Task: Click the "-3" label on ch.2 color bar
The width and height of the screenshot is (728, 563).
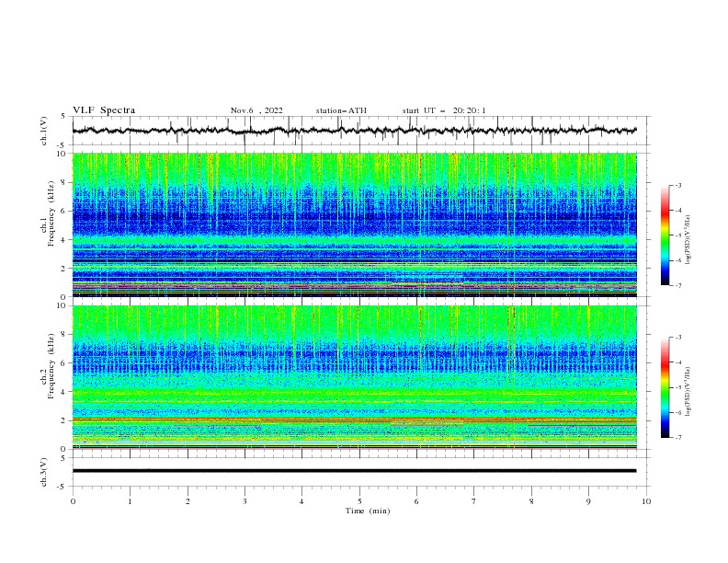Action: pyautogui.click(x=677, y=338)
